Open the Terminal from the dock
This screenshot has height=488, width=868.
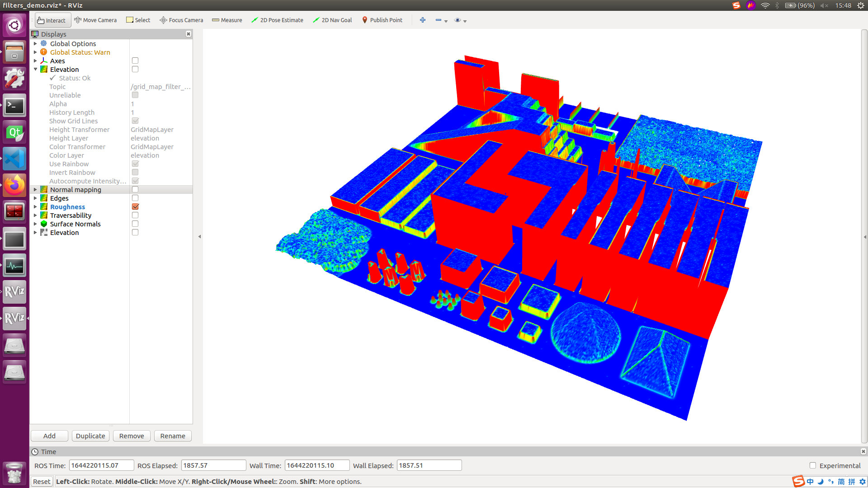pyautogui.click(x=14, y=106)
